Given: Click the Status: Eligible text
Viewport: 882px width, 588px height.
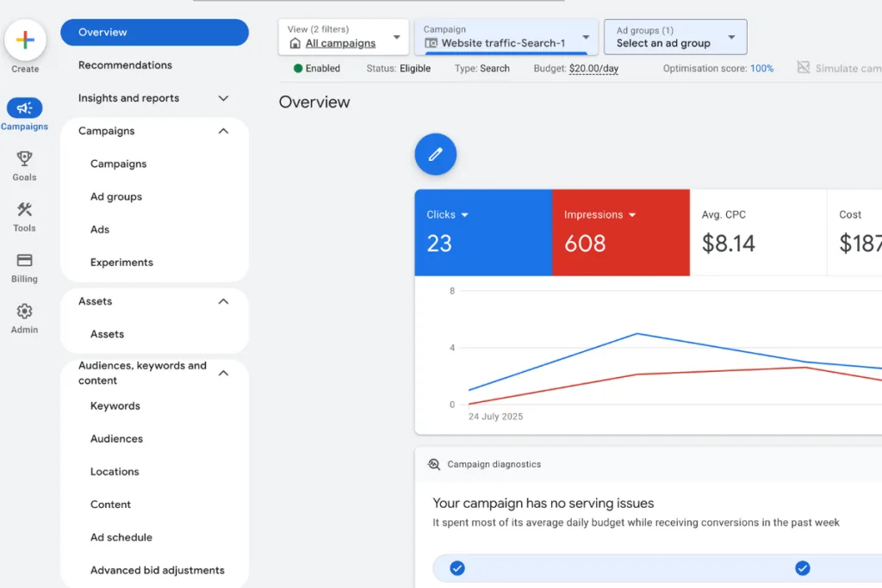Looking at the screenshot, I should point(398,69).
